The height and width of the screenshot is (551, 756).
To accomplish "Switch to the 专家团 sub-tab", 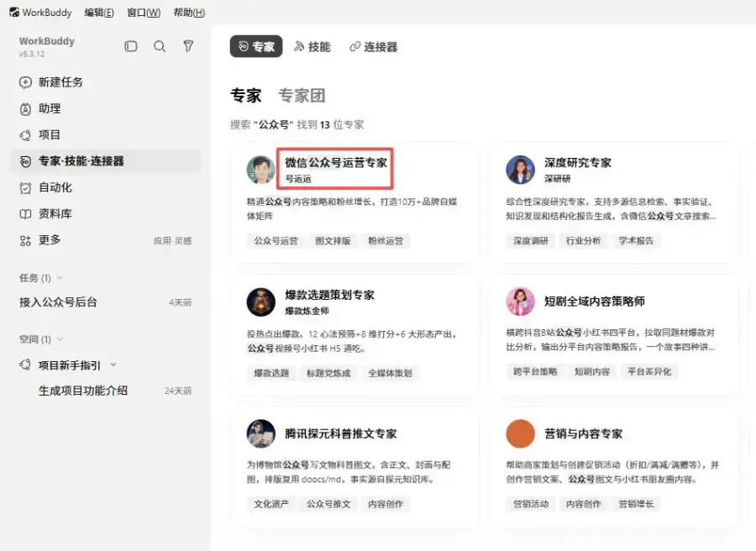I will pos(302,96).
